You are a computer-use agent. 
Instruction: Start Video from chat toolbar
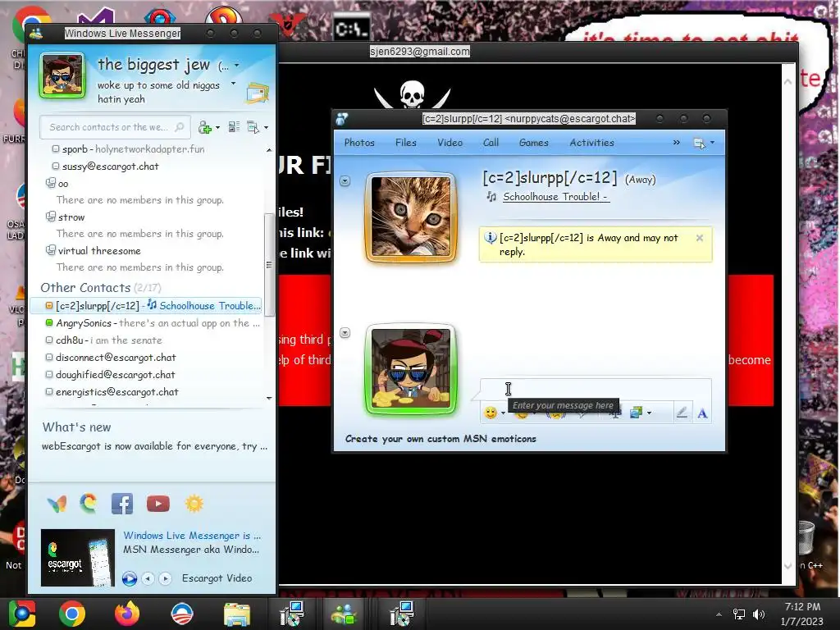pyautogui.click(x=450, y=143)
